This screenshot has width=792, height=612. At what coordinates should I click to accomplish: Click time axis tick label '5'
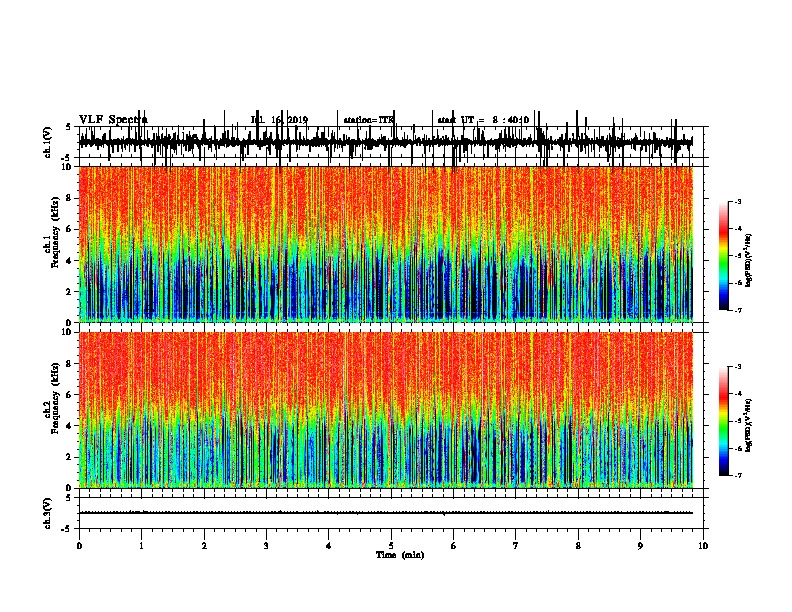(391, 546)
